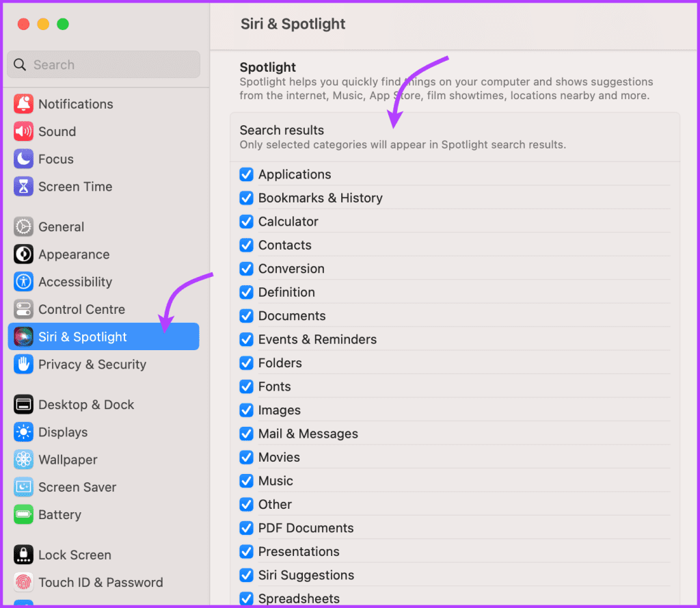Screen dimensions: 700x608
Task: Toggle the Other checkbox
Action: pyautogui.click(x=246, y=505)
